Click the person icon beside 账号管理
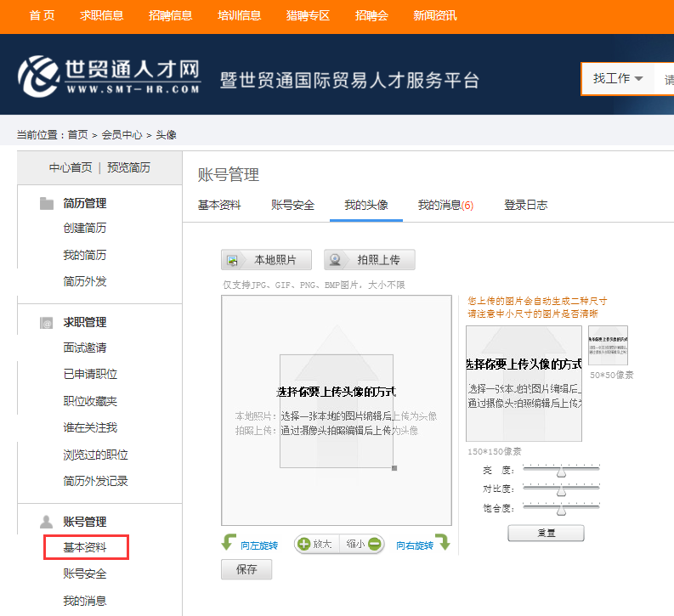This screenshot has height=616, width=674. coord(47,522)
